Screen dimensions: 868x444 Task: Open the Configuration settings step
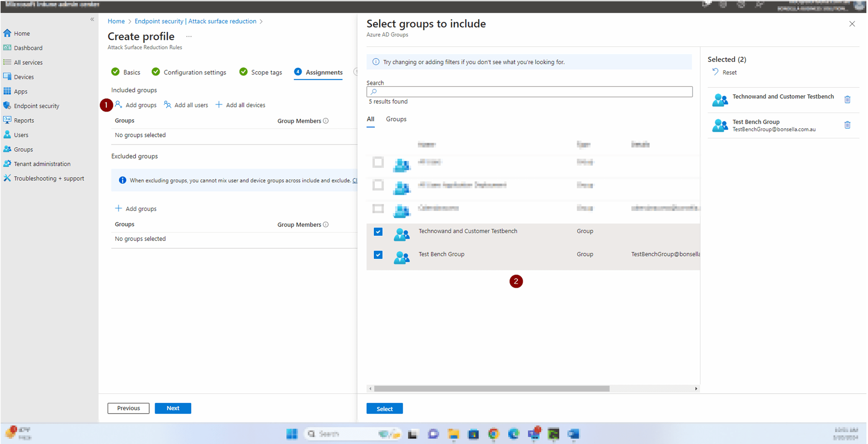189,72
